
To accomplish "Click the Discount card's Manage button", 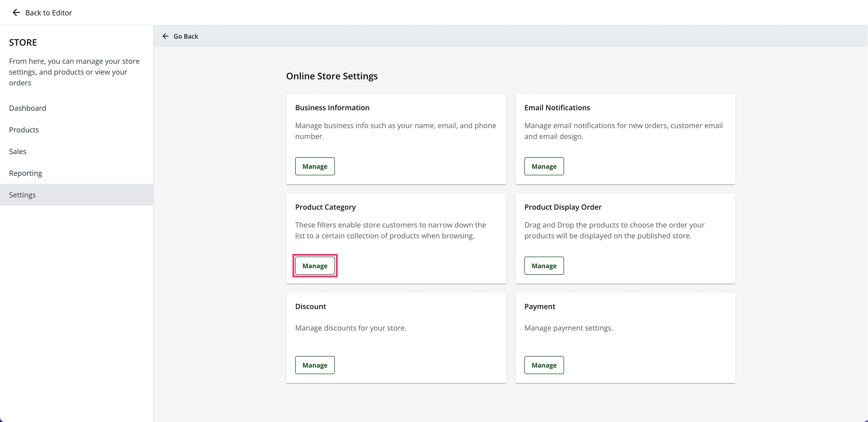I will point(315,365).
